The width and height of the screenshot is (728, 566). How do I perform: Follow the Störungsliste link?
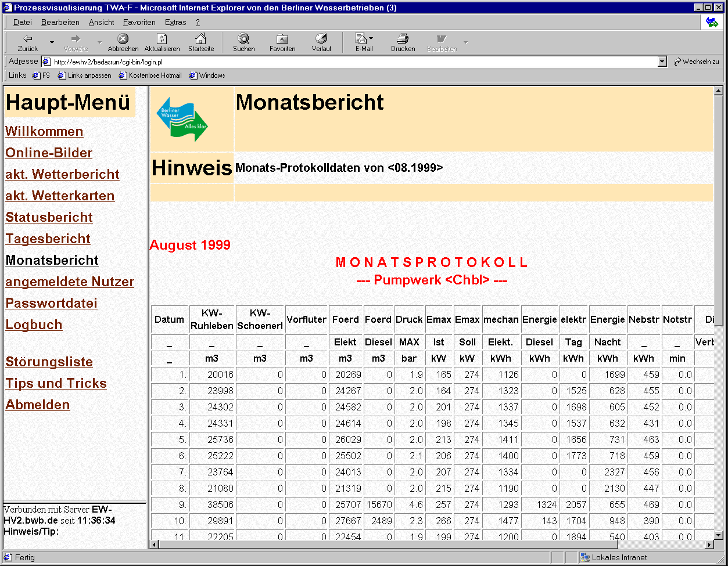49,362
